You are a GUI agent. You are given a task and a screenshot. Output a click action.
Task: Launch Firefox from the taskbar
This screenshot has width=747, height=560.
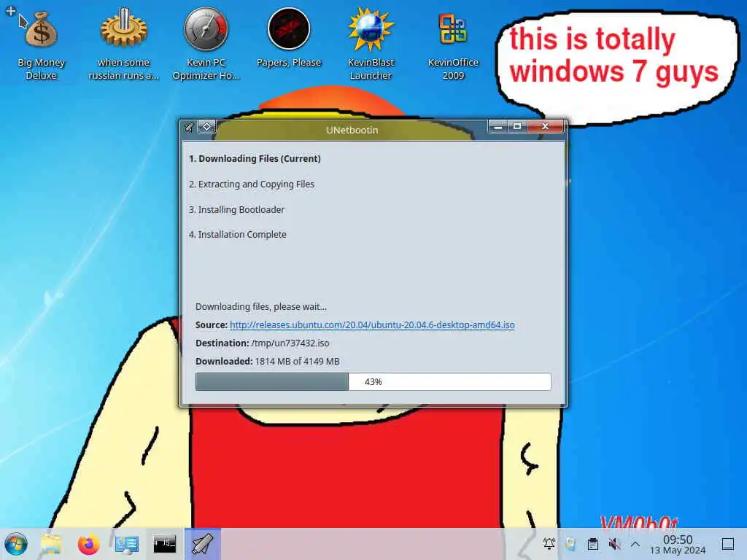click(88, 544)
